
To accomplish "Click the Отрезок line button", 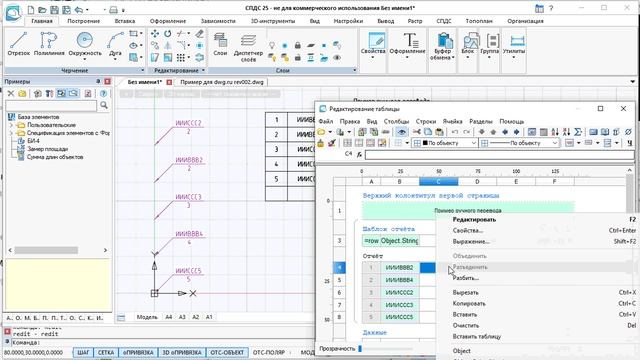I will pos(18,44).
